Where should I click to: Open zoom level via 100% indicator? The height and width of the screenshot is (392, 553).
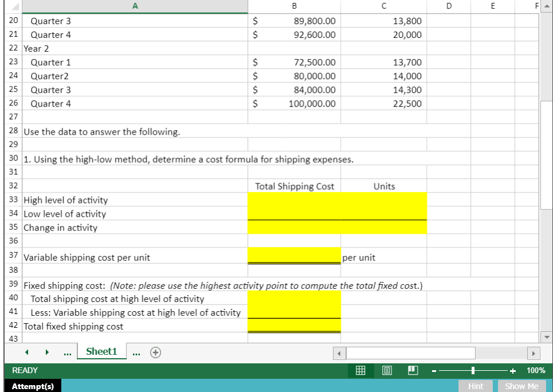click(535, 370)
